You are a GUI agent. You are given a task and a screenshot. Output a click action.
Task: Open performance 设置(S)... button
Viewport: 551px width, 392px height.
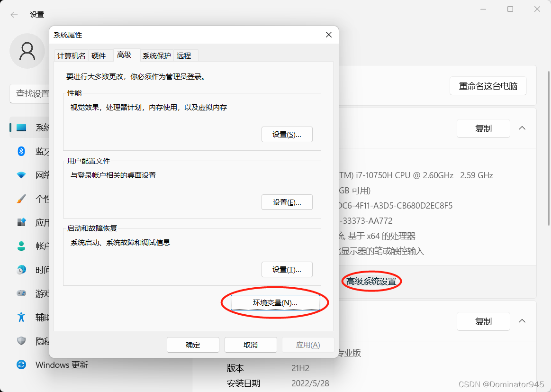(x=287, y=134)
